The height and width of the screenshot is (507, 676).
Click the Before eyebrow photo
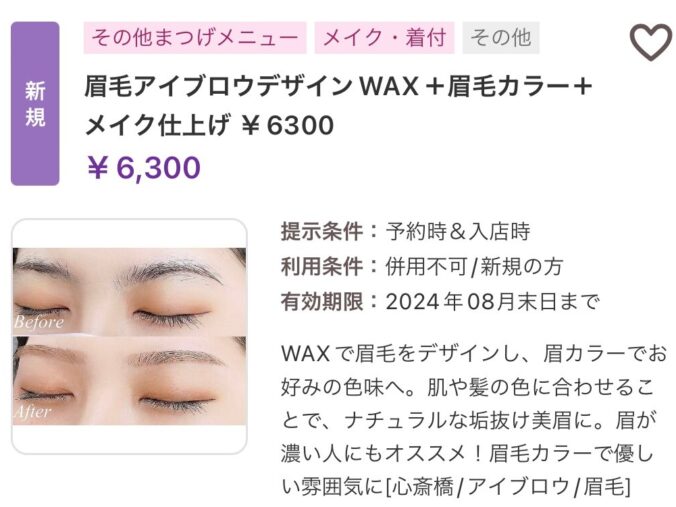[129, 291]
